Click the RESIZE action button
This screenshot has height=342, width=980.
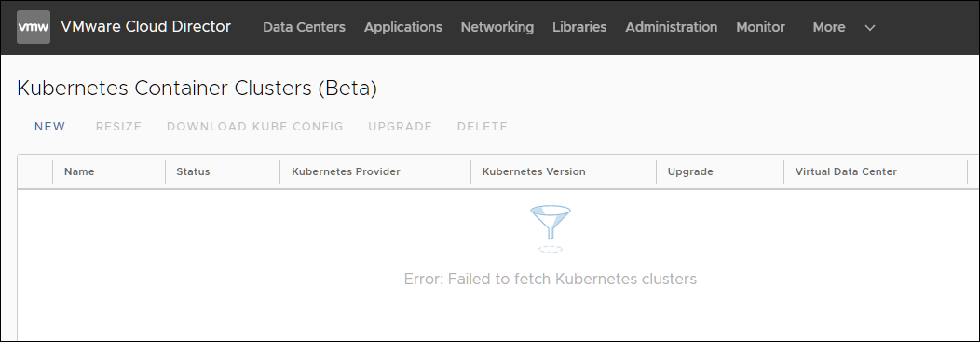coord(118,127)
